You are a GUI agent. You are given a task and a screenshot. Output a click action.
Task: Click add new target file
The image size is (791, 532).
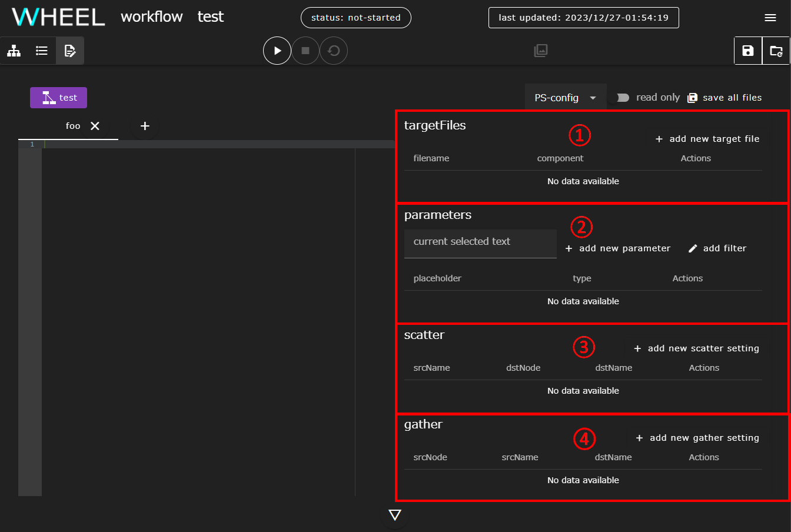(x=707, y=139)
